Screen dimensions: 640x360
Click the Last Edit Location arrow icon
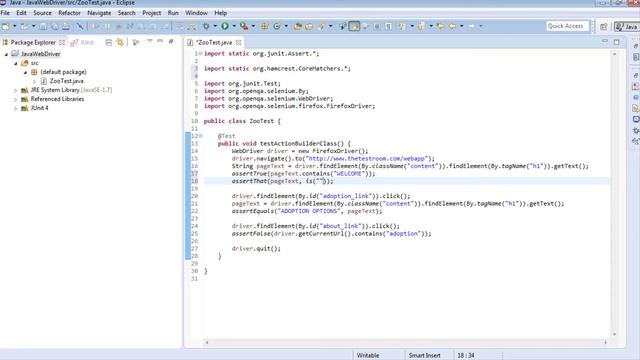[440, 26]
